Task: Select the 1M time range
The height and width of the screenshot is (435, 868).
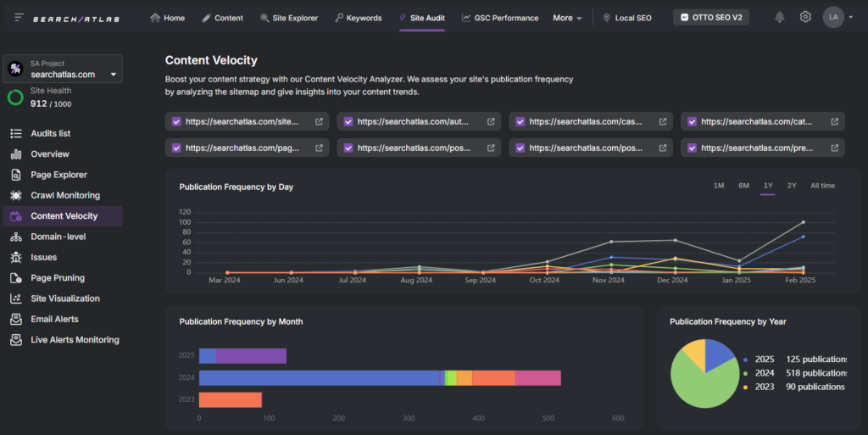Action: 719,186
